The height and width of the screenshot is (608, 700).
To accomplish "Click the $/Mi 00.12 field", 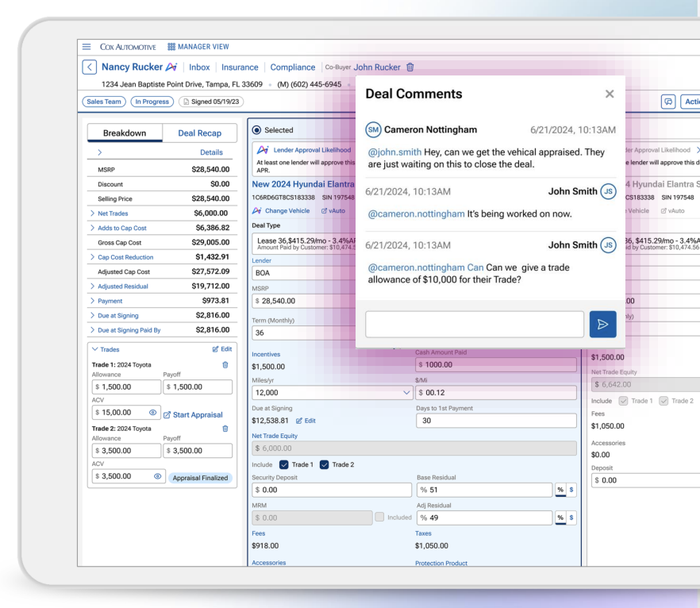I will coord(496,393).
